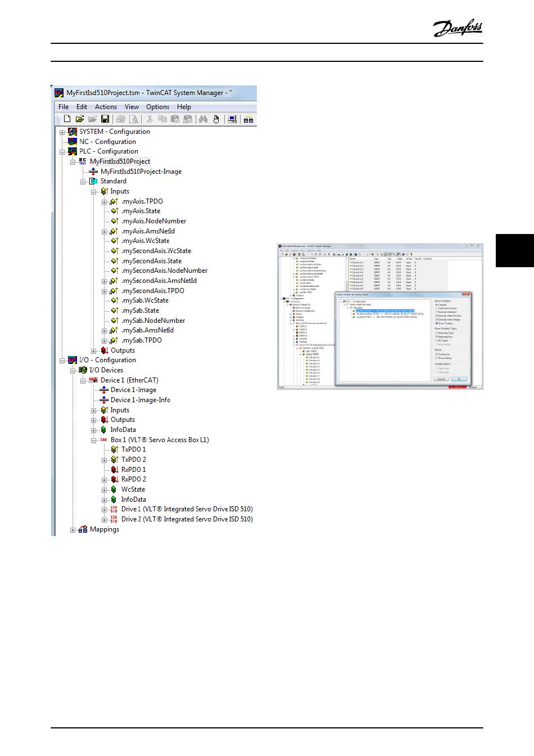Click the Paste with Links toolbar icon
534x756 pixels.
coord(188,119)
